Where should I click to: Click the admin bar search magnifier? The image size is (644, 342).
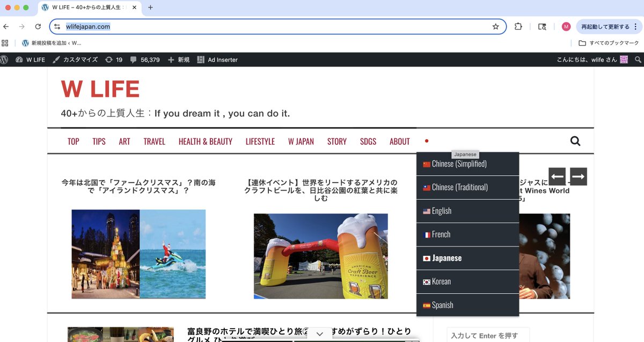point(638,60)
